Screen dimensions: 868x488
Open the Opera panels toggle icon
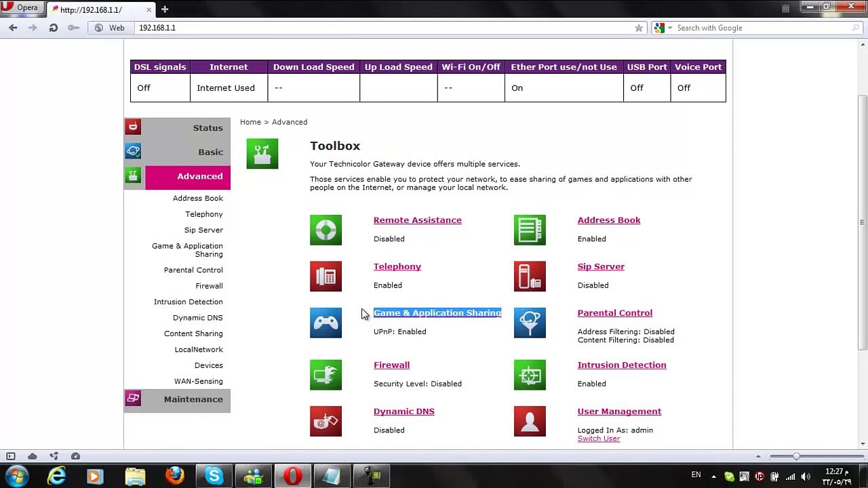pos(10,456)
